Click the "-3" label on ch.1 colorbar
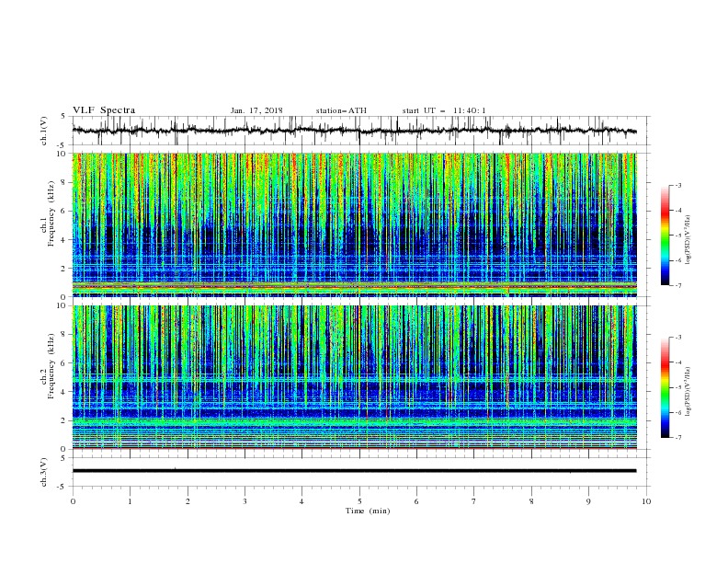 point(677,185)
